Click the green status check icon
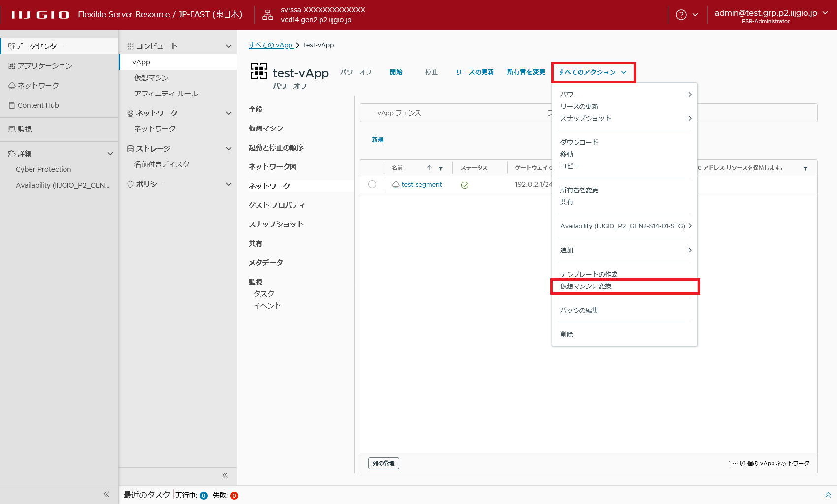Image resolution: width=837 pixels, height=504 pixels. click(x=464, y=185)
